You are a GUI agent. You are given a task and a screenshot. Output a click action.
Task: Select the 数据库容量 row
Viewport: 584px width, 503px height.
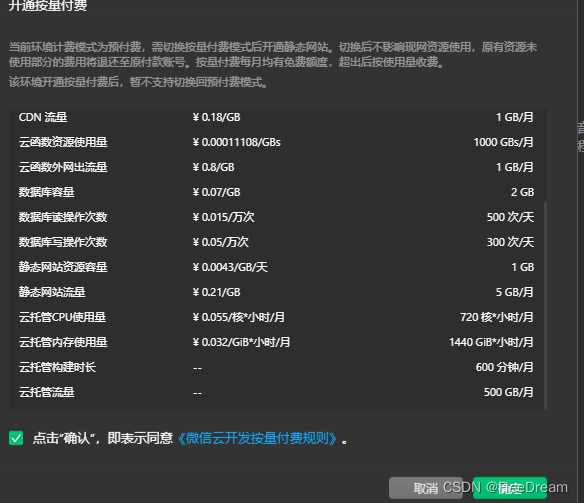pos(276,192)
